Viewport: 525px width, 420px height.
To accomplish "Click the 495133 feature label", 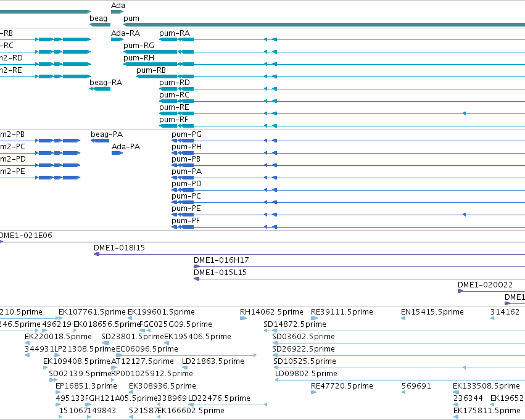I will click(x=70, y=399).
